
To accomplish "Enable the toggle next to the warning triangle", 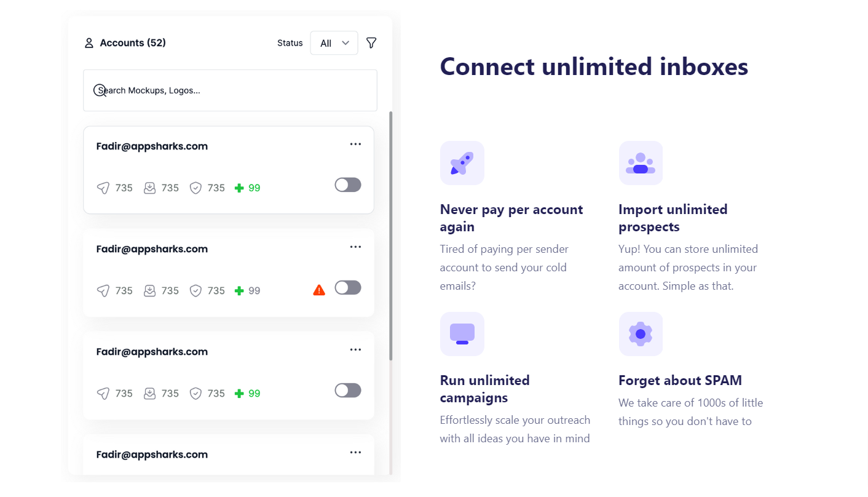I will pos(348,287).
